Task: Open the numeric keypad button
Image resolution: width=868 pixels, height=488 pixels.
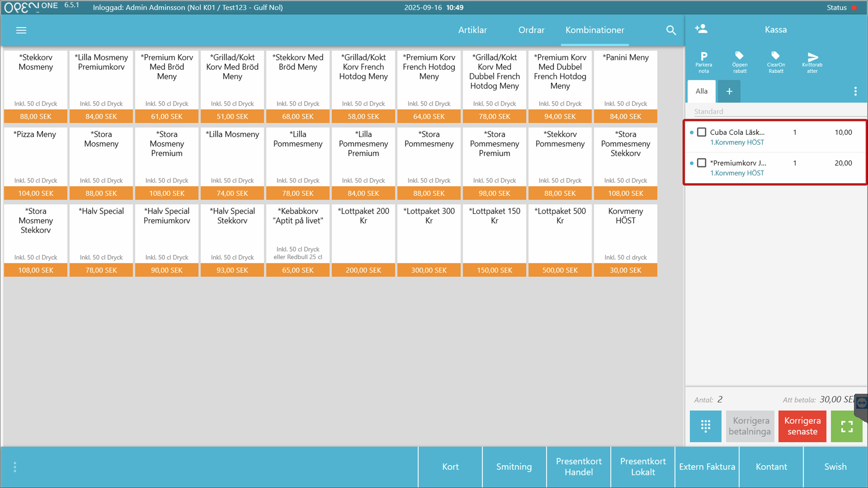Action: (x=705, y=426)
